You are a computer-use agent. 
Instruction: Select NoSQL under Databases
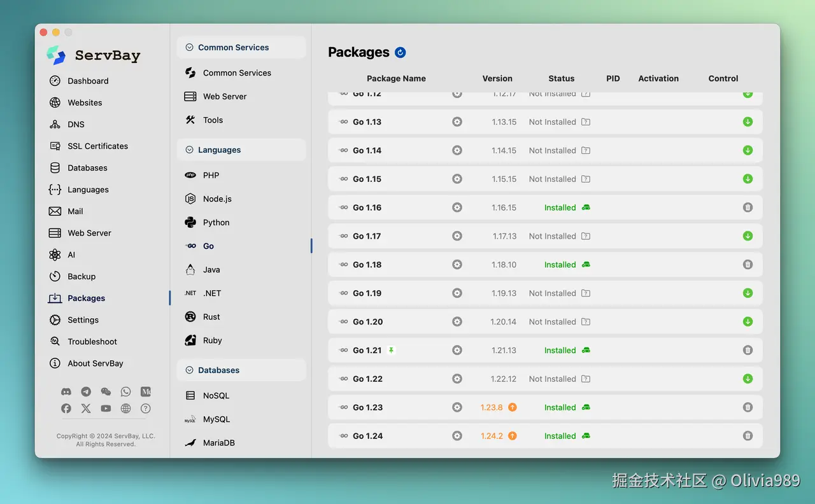tap(216, 395)
